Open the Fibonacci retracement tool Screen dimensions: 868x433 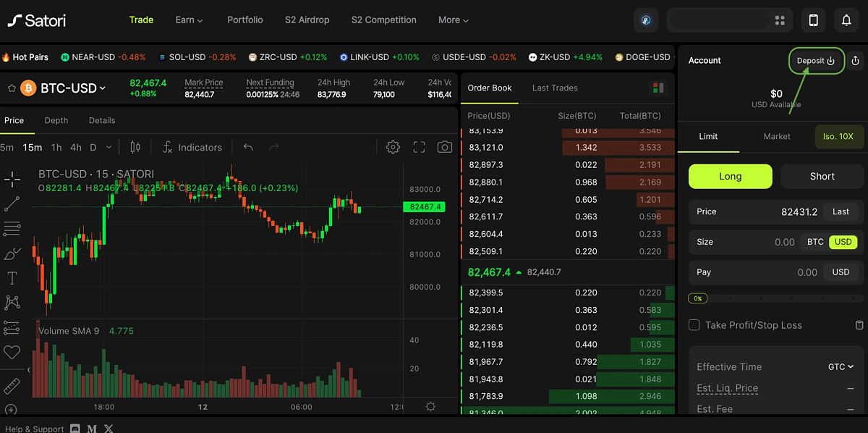point(12,229)
